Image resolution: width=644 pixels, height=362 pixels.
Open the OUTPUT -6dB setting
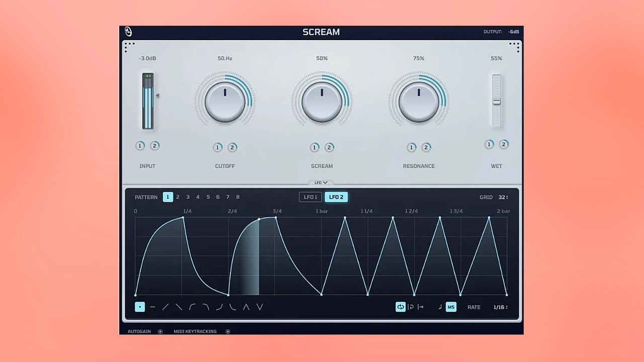click(514, 32)
